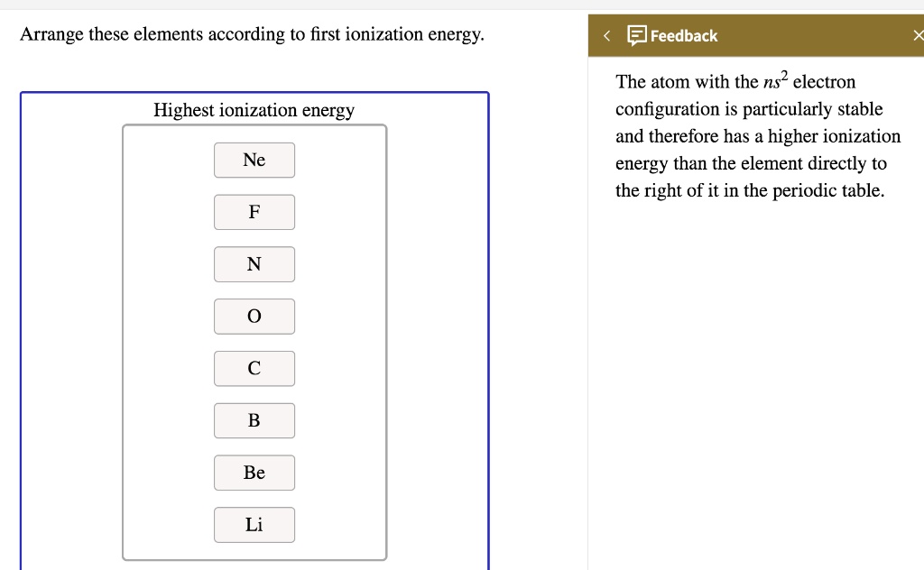Click the B element button
Screen dimensions: 924x570
click(254, 420)
